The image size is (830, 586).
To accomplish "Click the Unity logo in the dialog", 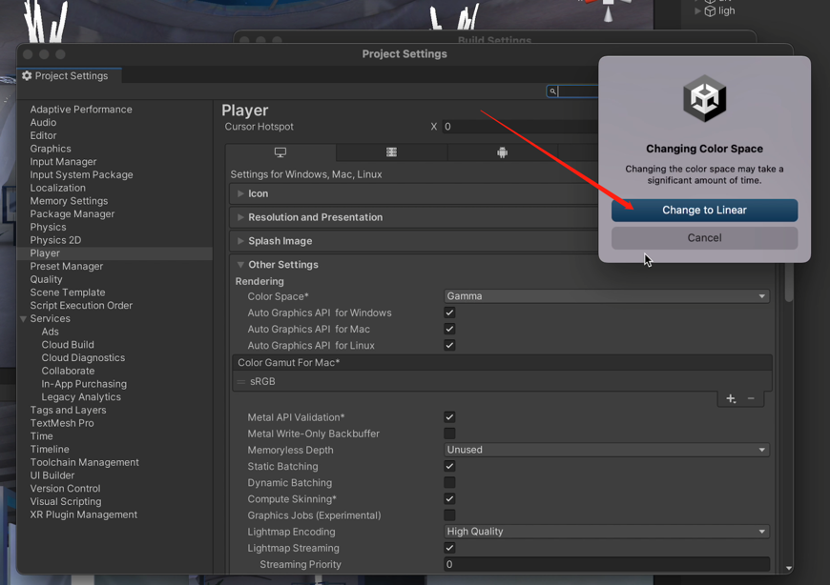I will point(704,100).
